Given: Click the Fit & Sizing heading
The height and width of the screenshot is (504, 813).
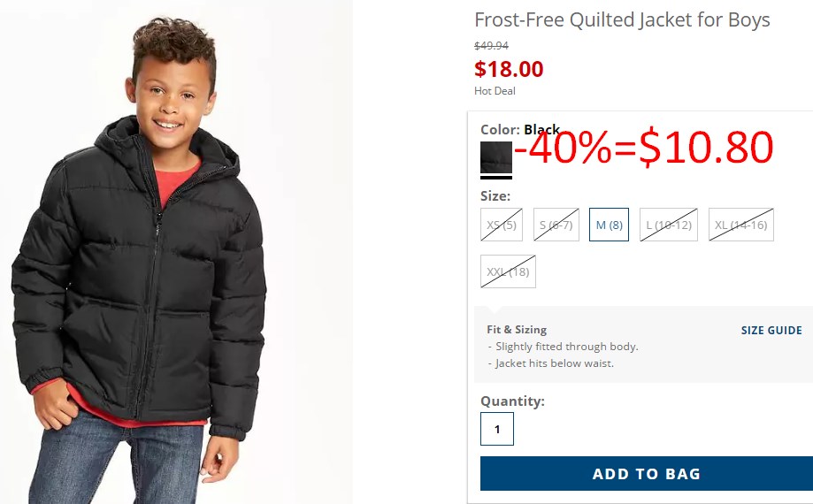Looking at the screenshot, I should pos(517,330).
